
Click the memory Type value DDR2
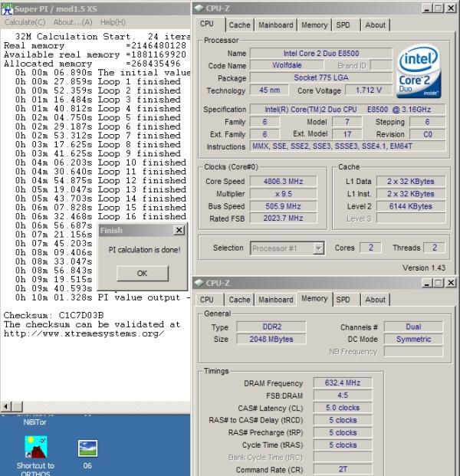tap(271, 327)
